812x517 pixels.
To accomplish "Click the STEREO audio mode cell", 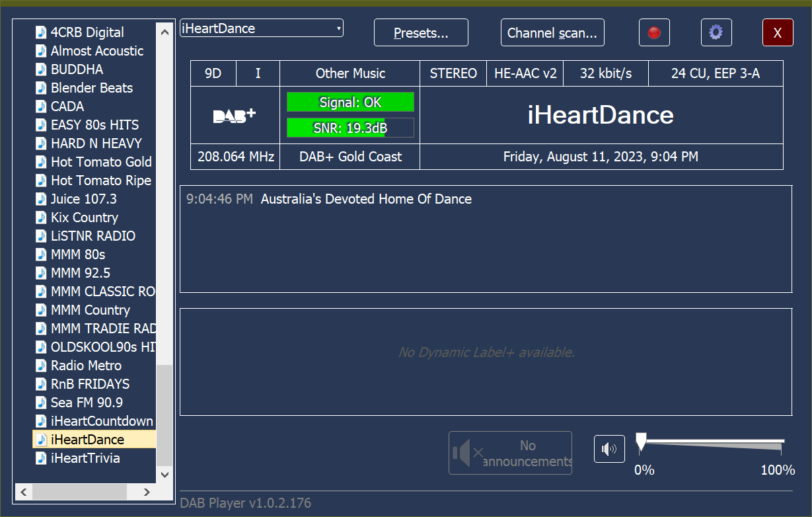I will point(453,73).
